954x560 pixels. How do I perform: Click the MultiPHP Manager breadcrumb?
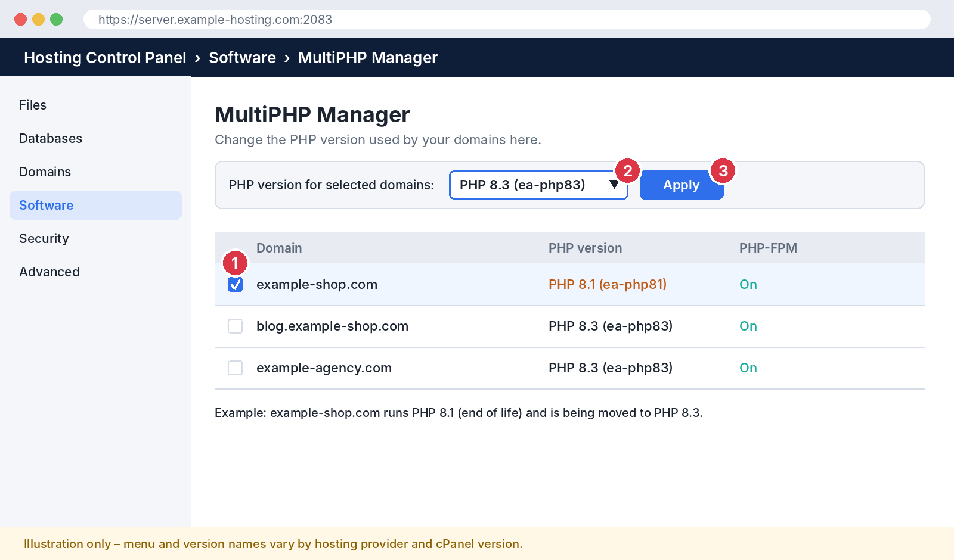pyautogui.click(x=368, y=58)
